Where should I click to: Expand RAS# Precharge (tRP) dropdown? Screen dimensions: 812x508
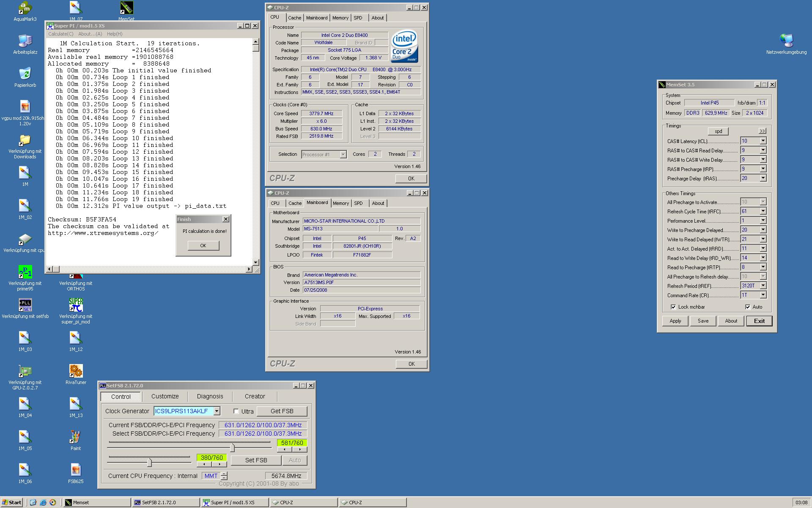[x=763, y=169]
